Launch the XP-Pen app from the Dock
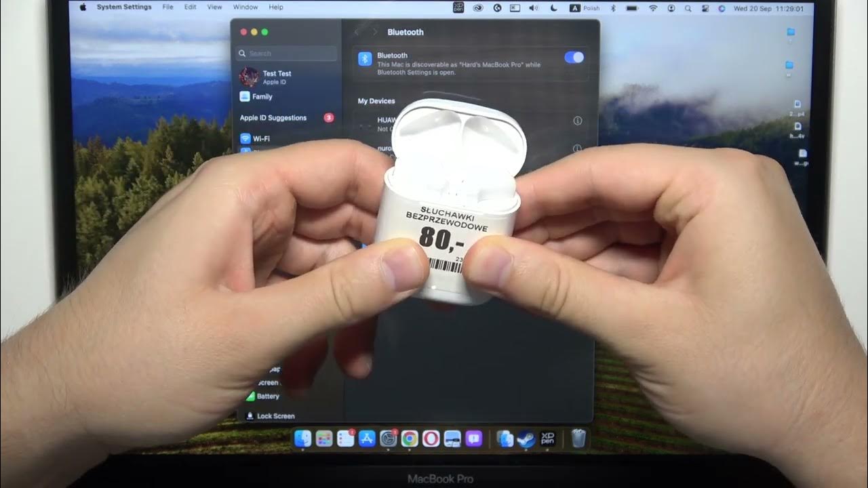This screenshot has height=488, width=868. (x=547, y=439)
